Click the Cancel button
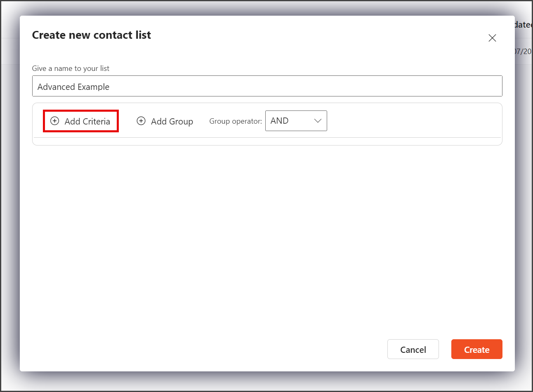The image size is (533, 392). point(413,350)
